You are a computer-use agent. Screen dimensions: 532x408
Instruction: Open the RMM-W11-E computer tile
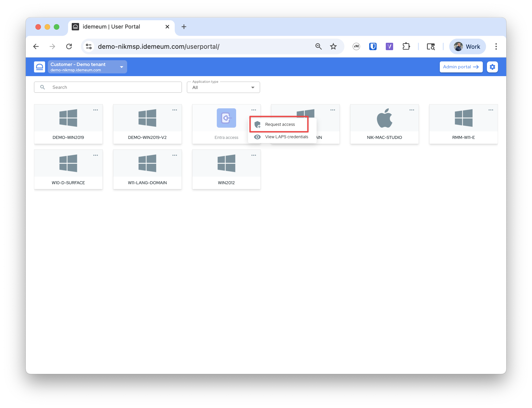point(463,124)
